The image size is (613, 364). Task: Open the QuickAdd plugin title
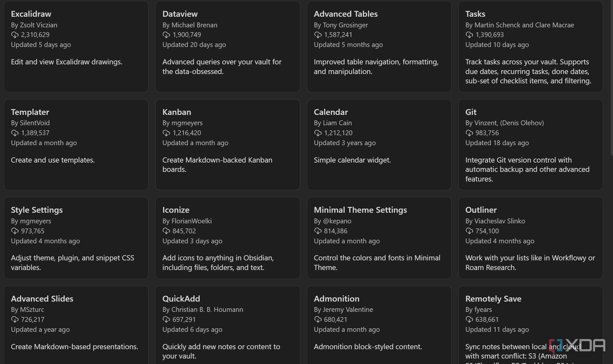click(x=181, y=299)
